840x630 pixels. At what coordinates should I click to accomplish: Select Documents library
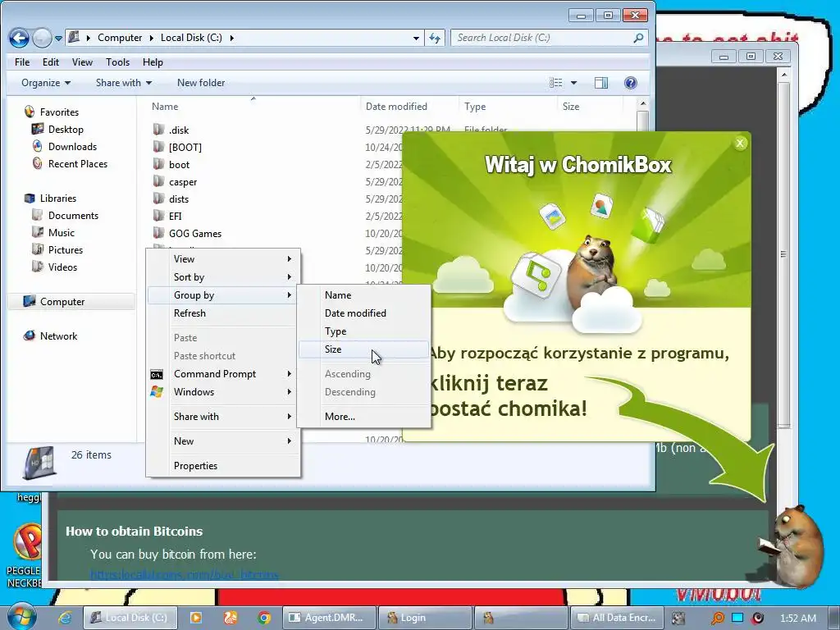point(73,216)
